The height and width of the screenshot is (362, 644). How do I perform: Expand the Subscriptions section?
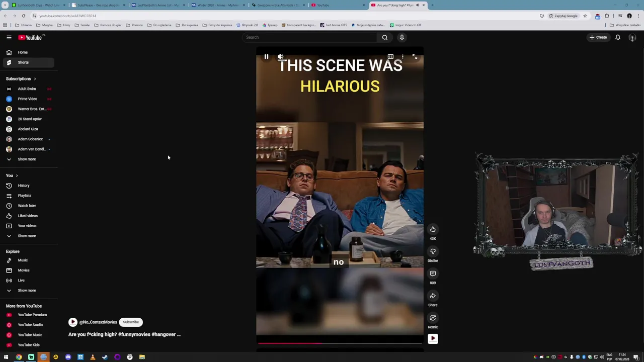click(x=21, y=79)
